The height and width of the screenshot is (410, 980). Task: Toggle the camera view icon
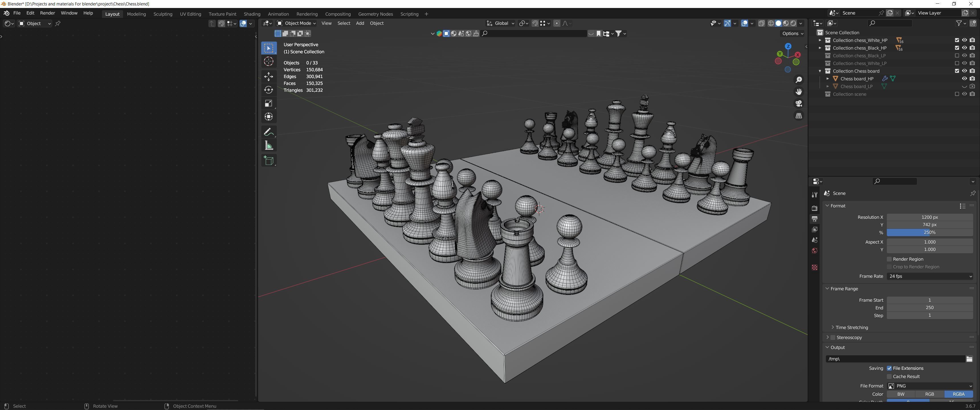pos(799,103)
